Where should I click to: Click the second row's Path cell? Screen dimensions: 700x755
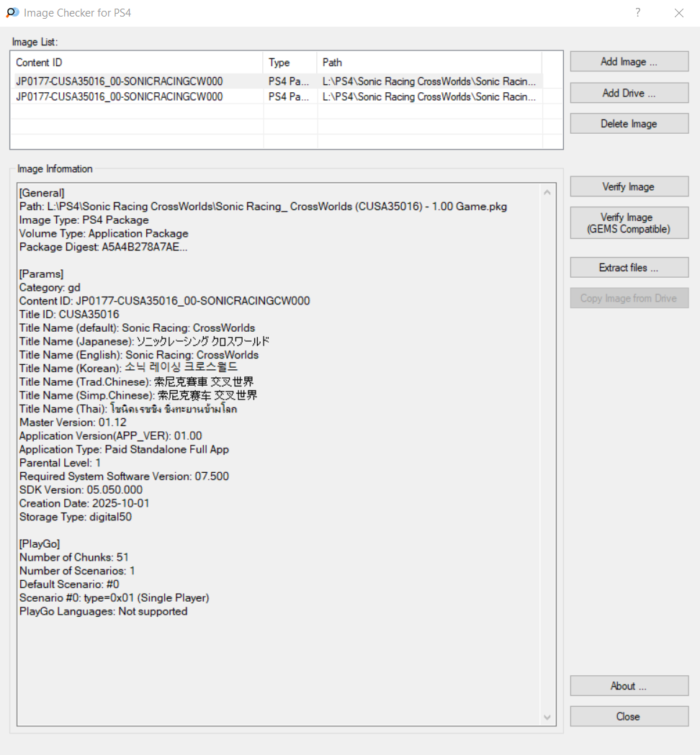click(x=428, y=96)
